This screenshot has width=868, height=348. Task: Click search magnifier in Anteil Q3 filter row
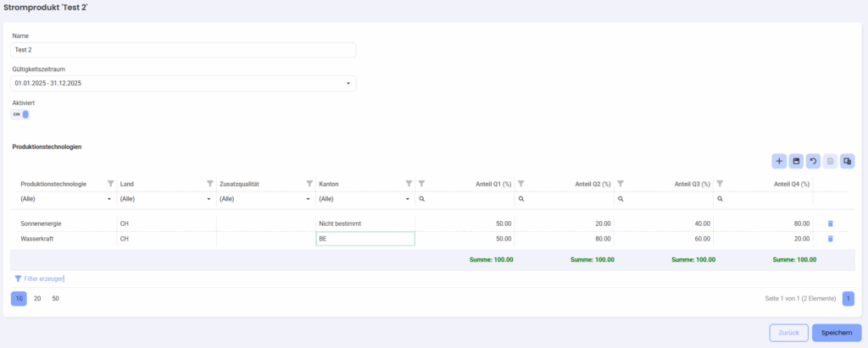(x=620, y=199)
